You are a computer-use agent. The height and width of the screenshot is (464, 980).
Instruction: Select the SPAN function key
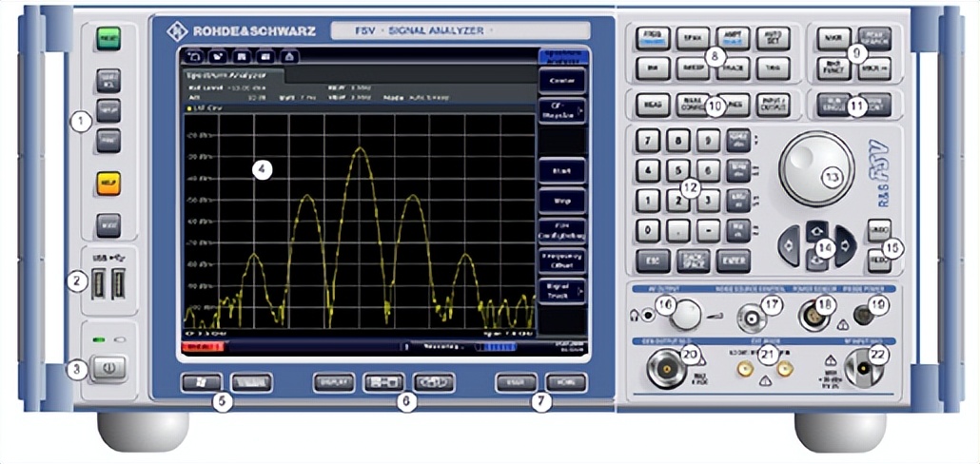(x=693, y=39)
